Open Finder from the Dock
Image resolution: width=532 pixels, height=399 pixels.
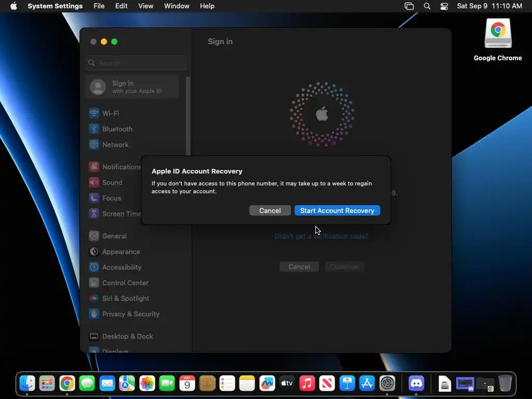[27, 383]
